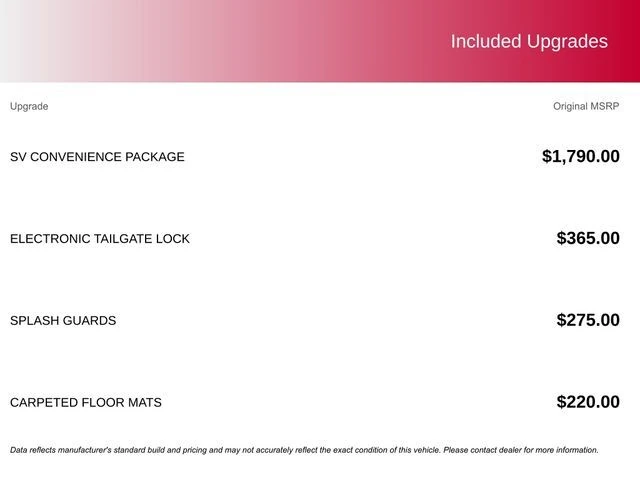This screenshot has height=480, width=640.
Task: Click the word 'MATS' in the last row
Action: 144,403
